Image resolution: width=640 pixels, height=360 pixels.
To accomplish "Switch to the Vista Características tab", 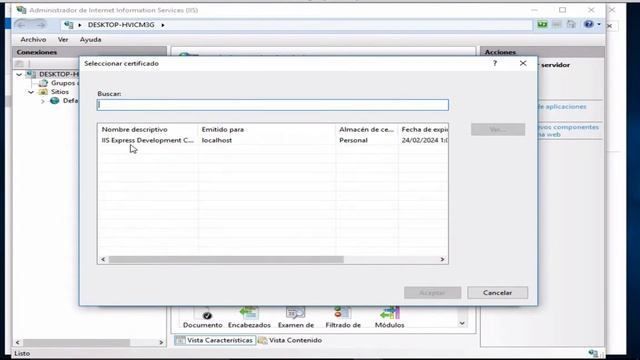I will 215,340.
